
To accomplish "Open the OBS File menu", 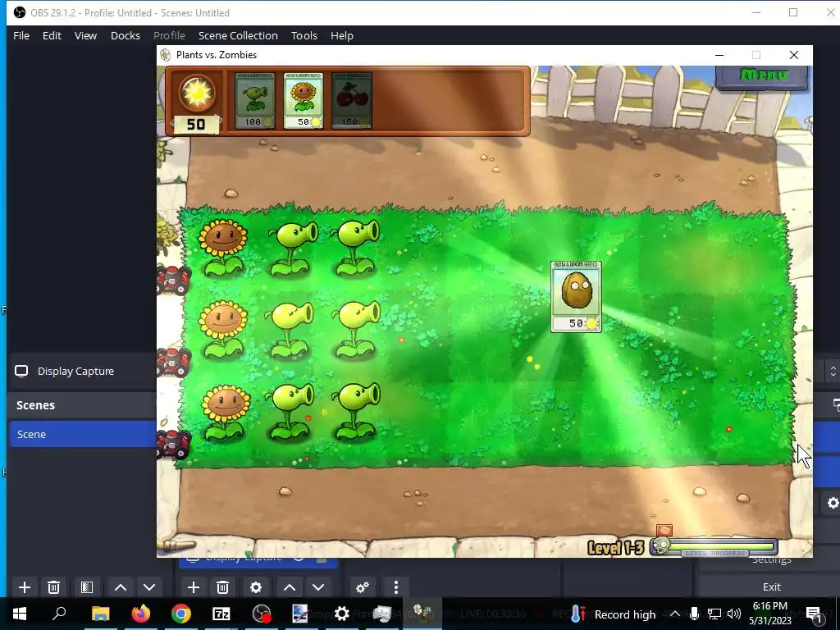I will tap(21, 35).
